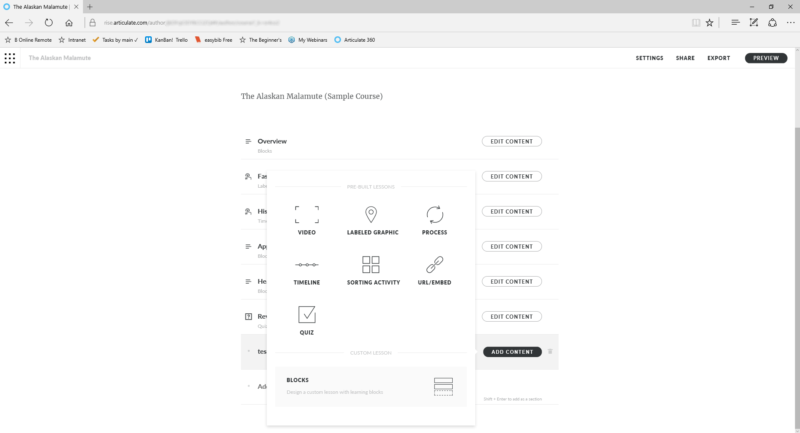Viewport: 800px width, 433px height.
Task: Open the browser More actions menu
Action: point(790,22)
